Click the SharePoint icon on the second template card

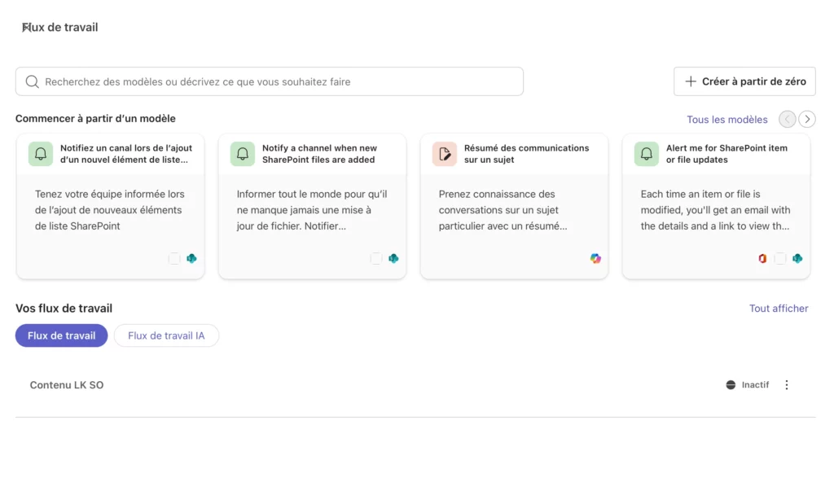(x=393, y=258)
